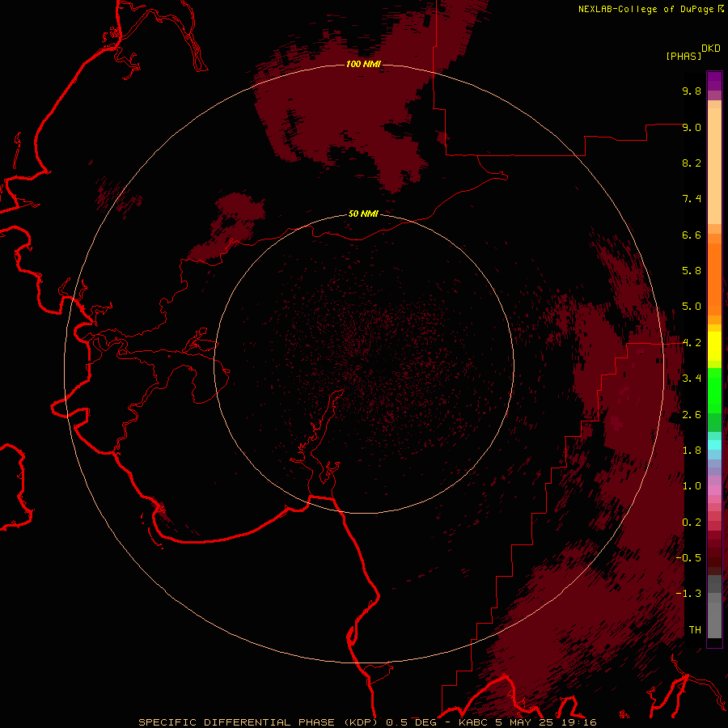Click the 5 MAY 25 19:16 timestamp
The height and width of the screenshot is (728, 728).
tap(547, 722)
